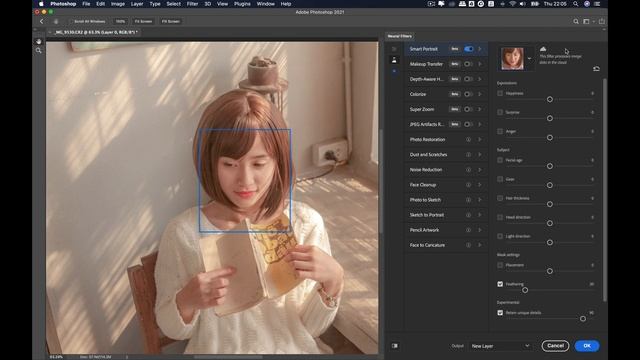This screenshot has height=360, width=640.
Task: Open the File menu
Action: point(86,4)
